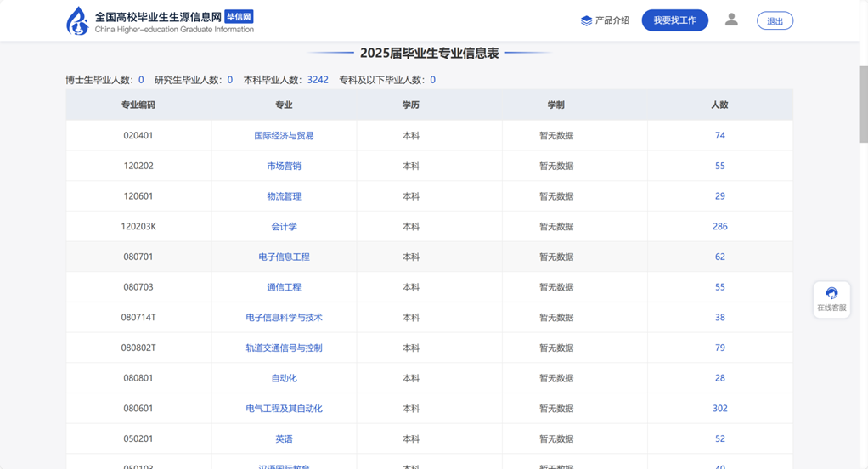The width and height of the screenshot is (868, 469).
Task: Select the major code 080601 cell
Action: 138,408
